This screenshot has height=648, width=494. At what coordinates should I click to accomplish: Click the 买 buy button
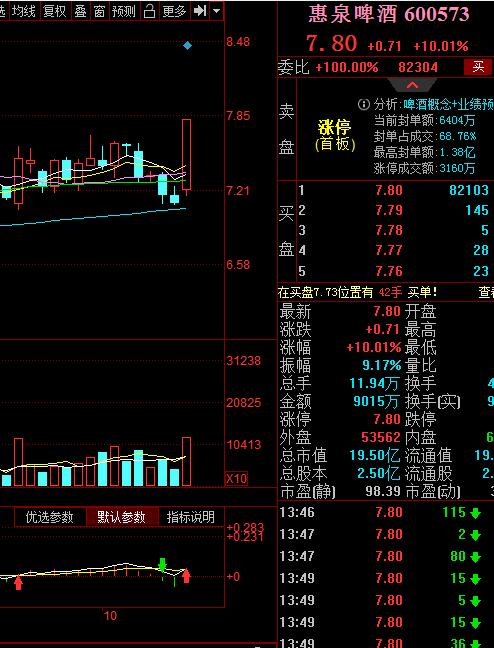(478, 67)
